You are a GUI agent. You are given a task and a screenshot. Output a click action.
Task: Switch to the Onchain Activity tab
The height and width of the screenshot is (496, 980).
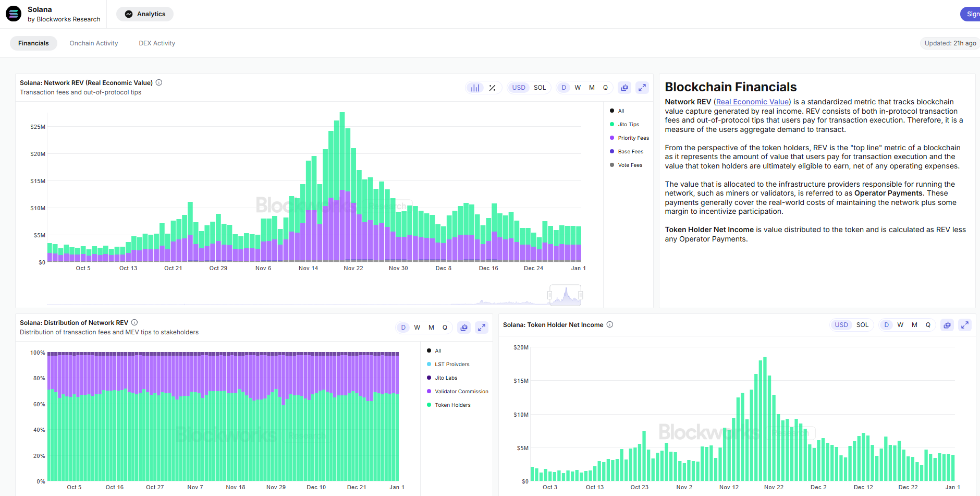click(93, 43)
